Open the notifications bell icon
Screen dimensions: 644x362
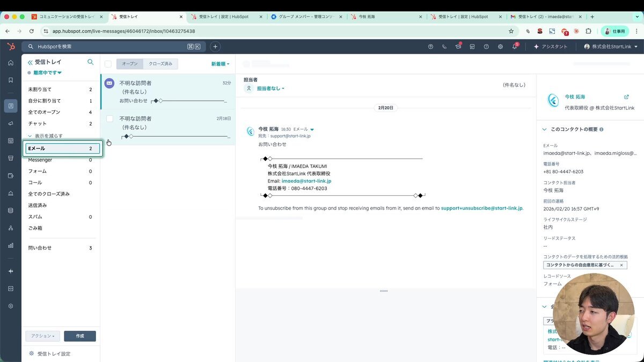(514, 47)
